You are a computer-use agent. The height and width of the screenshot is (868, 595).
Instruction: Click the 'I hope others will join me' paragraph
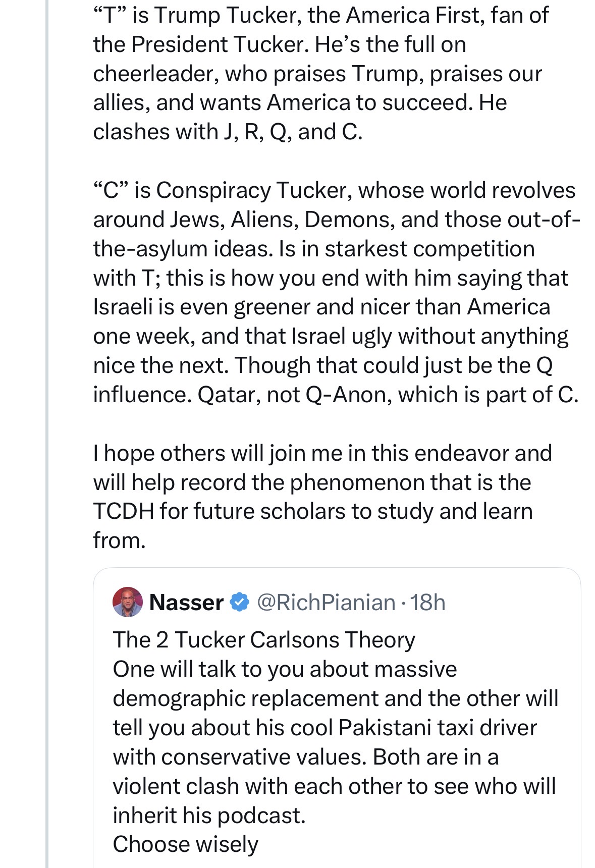pos(322,453)
